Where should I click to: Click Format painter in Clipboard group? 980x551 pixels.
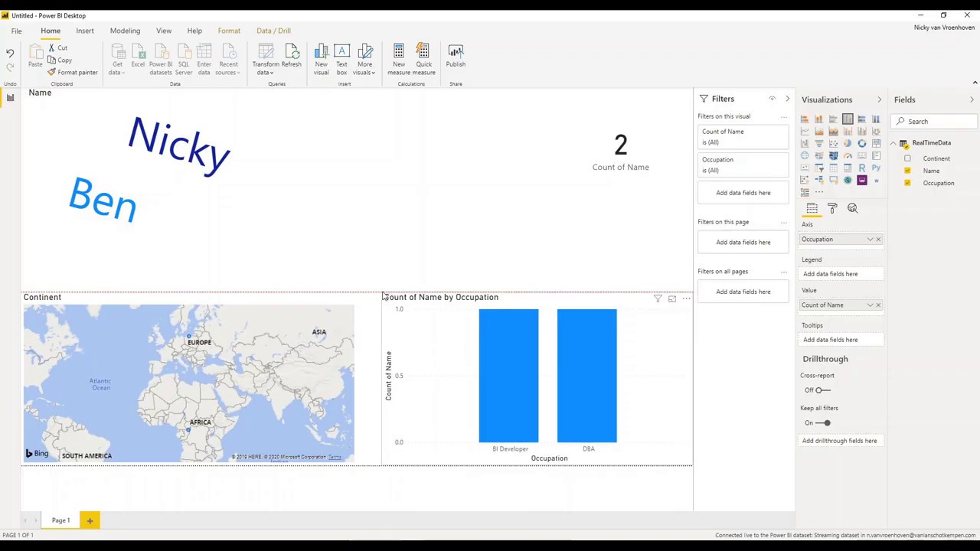(x=73, y=72)
